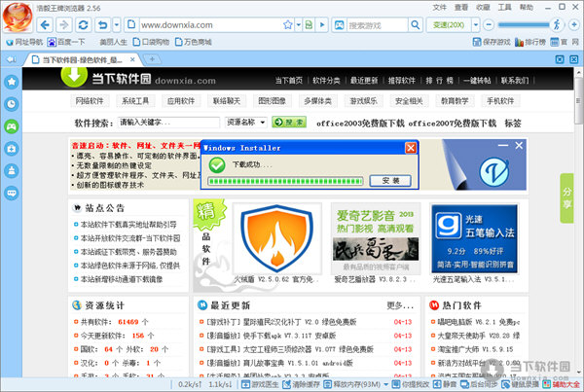This screenshot has height=392, width=584.
Task: Click the 最近更新 navigation link
Action: click(x=364, y=81)
